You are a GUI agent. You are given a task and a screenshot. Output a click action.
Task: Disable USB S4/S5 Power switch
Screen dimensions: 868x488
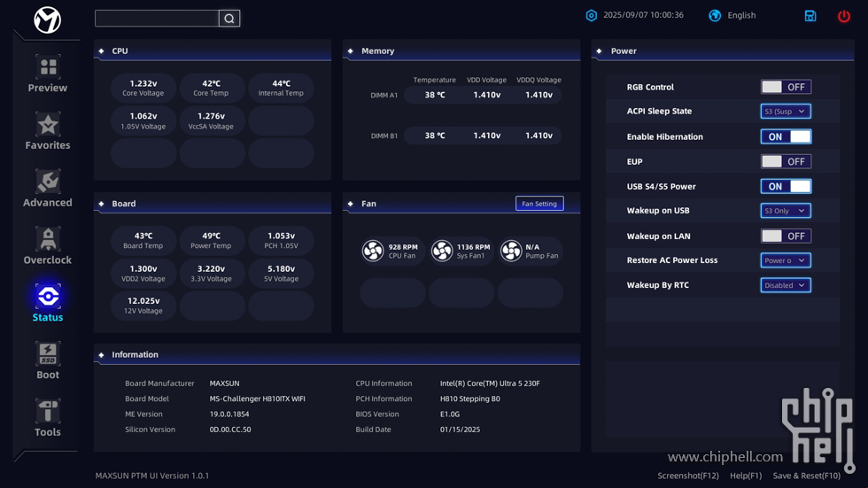[x=787, y=187]
